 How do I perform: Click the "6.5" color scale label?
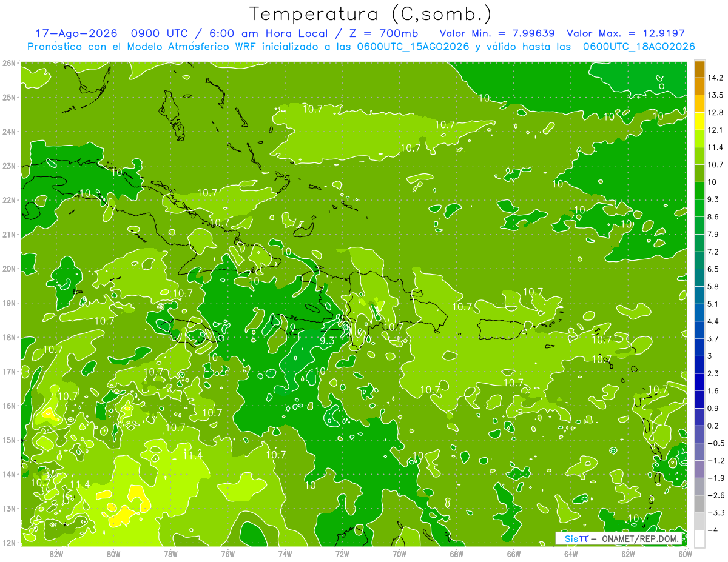(713, 269)
